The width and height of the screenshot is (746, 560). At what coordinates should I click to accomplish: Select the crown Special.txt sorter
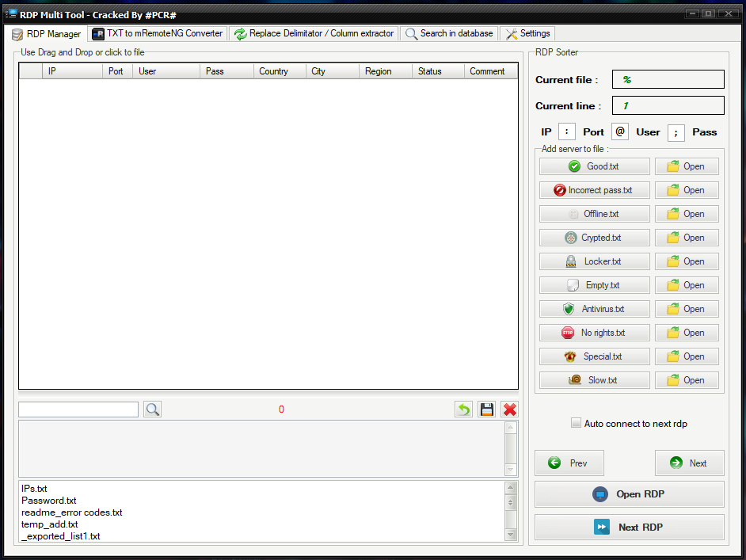(594, 356)
